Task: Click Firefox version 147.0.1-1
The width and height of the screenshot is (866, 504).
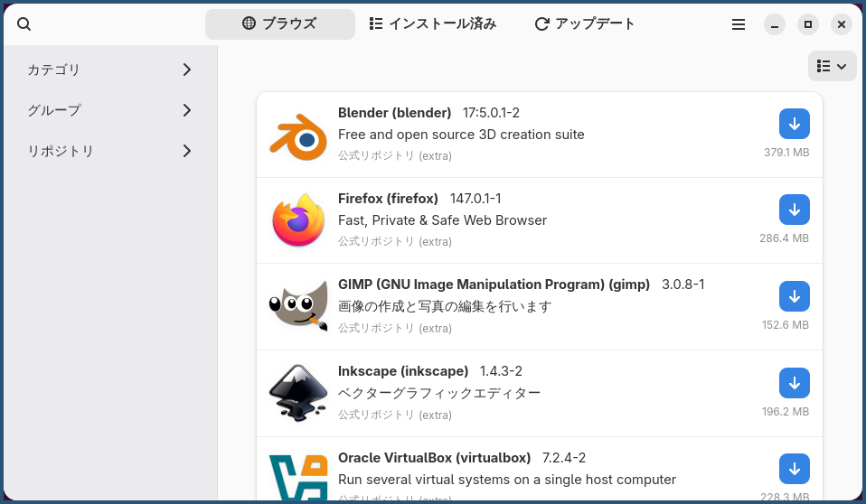Action: pos(475,198)
